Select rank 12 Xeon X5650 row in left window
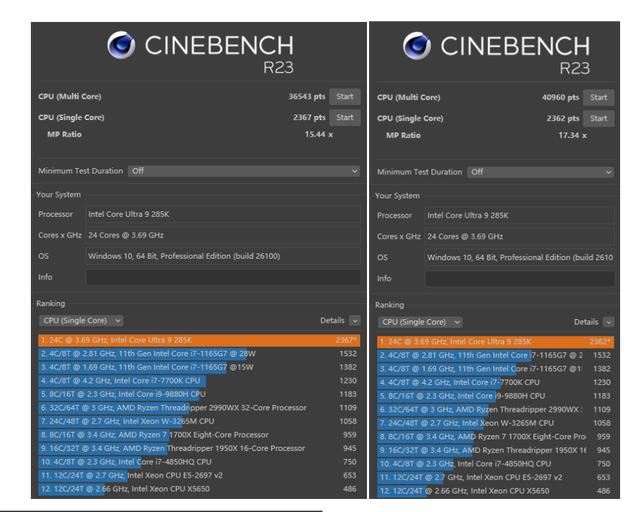This screenshot has width=640, height=512. (199, 489)
